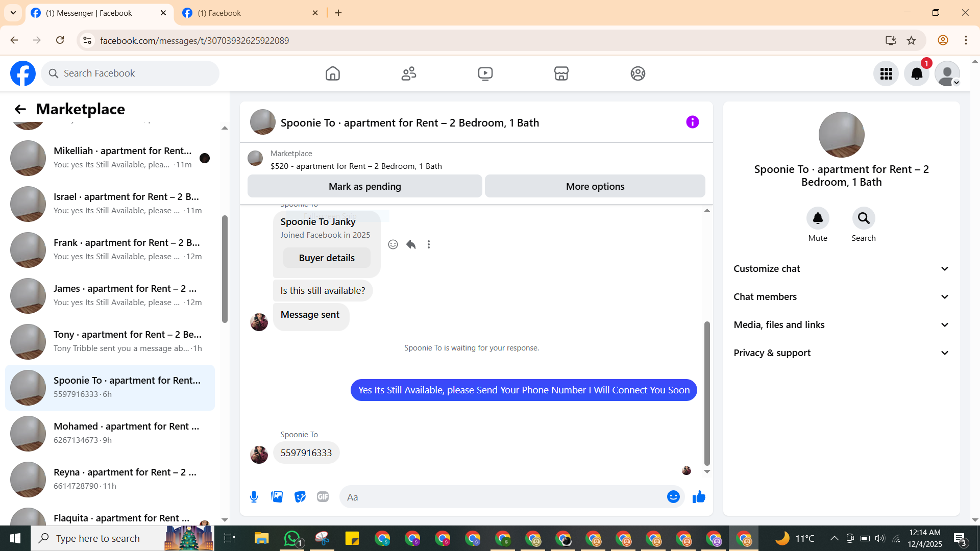980x551 pixels.
Task: Mute this conversation's notifications
Action: click(x=817, y=218)
